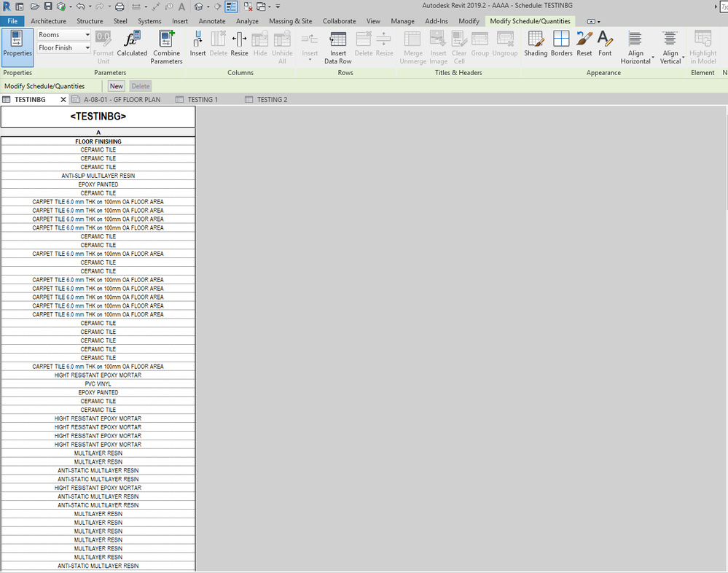Select FLOOR FINISHING header cell
The height and width of the screenshot is (573, 728).
[98, 141]
